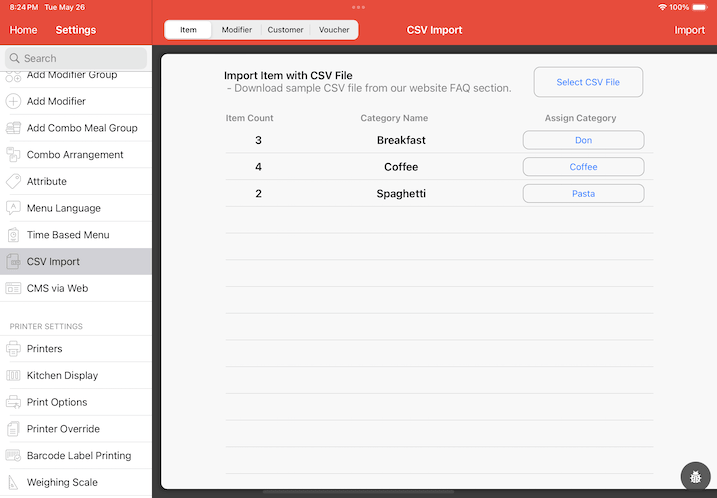717x498 pixels.
Task: Open Kitchen Display settings
Action: coord(76,375)
